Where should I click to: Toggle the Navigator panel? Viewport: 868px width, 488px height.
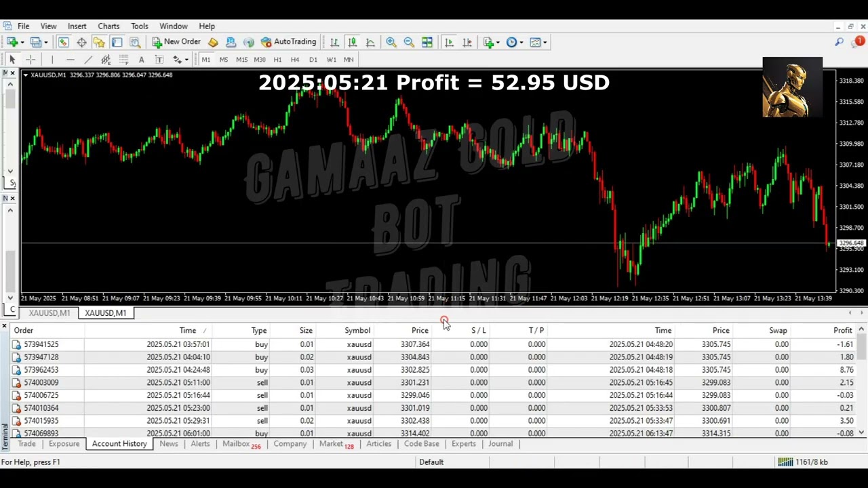[99, 42]
